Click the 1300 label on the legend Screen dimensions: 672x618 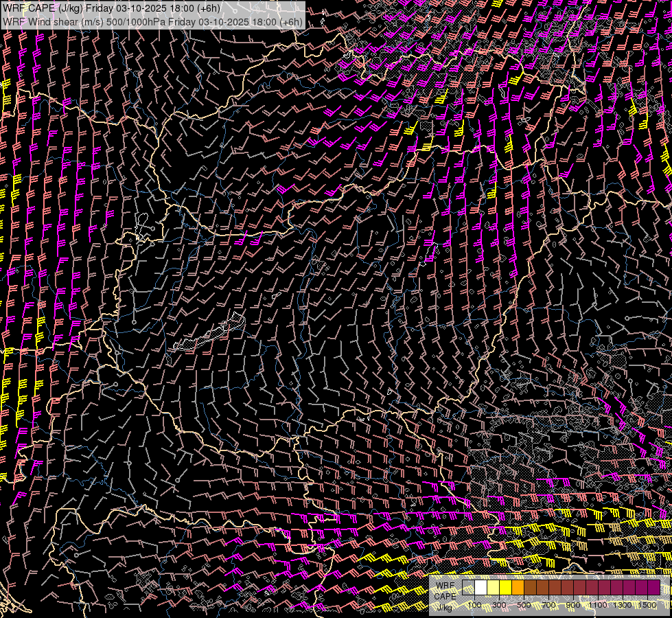[623, 605]
